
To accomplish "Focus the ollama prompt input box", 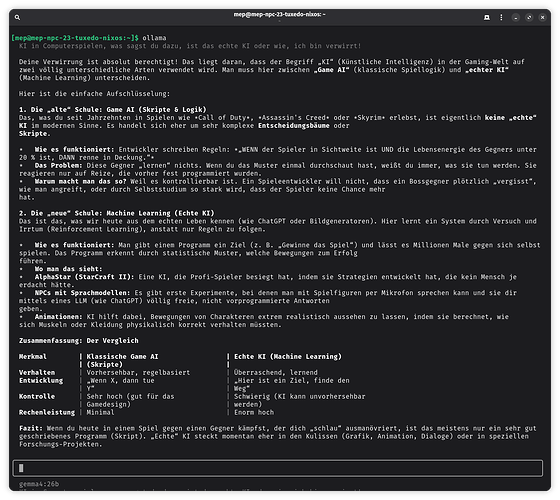I will click(278, 468).
